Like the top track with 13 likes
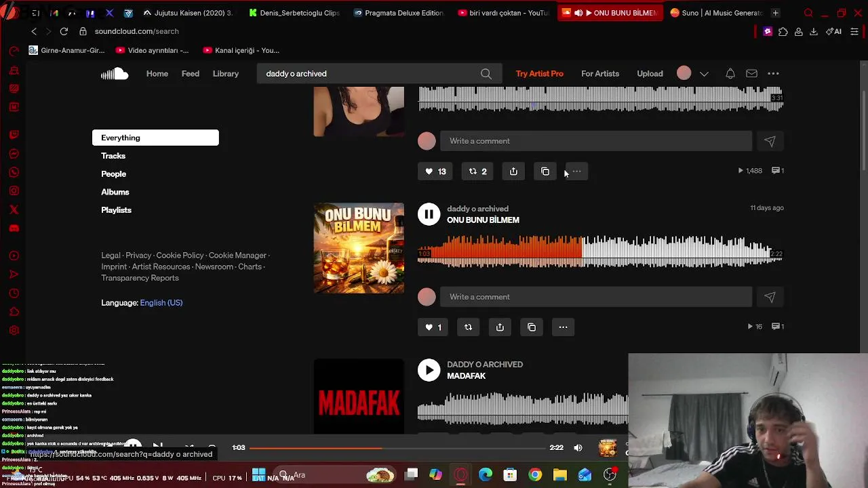Image resolution: width=868 pixels, height=488 pixels. 435,171
